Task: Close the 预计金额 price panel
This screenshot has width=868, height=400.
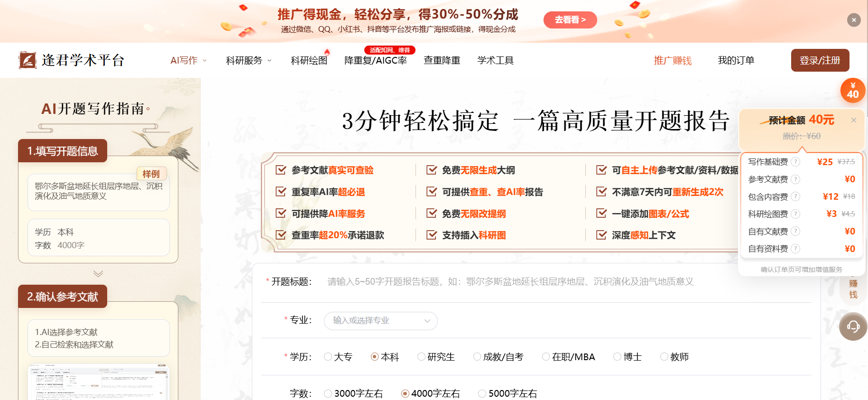Action: tap(853, 120)
